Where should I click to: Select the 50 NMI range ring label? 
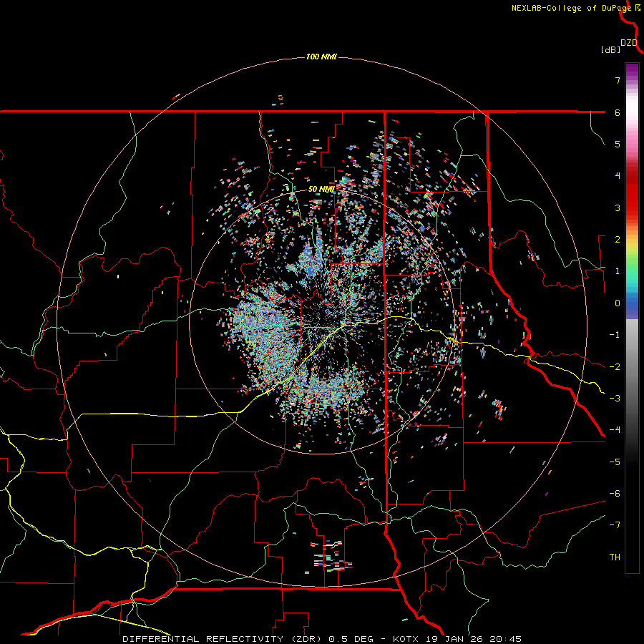click(x=321, y=189)
